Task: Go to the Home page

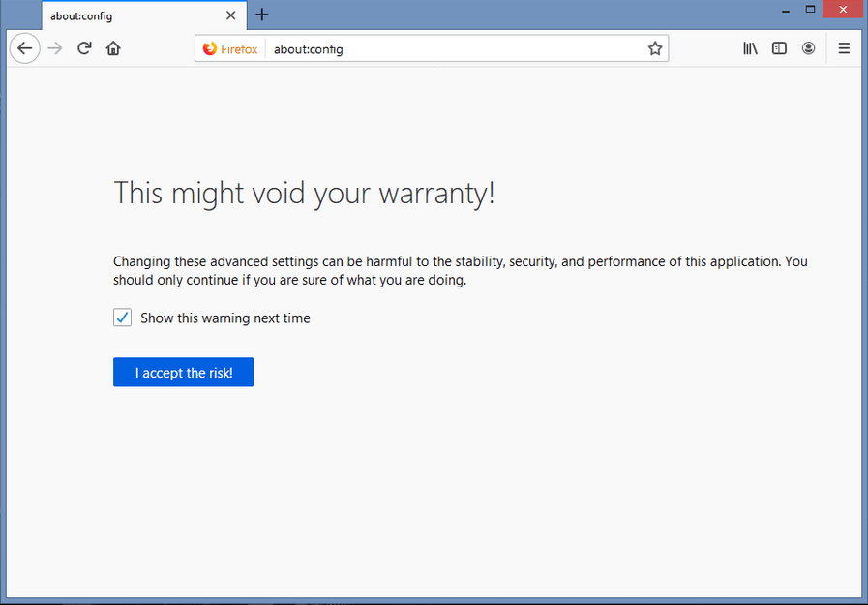Action: coord(113,47)
